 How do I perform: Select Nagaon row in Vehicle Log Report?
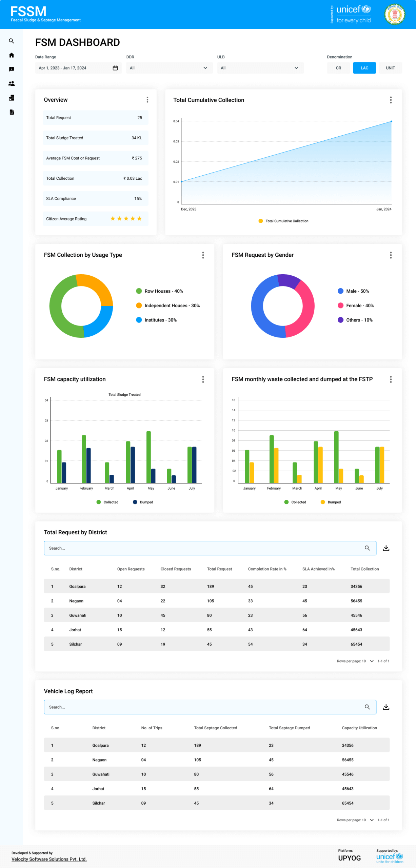click(217, 760)
